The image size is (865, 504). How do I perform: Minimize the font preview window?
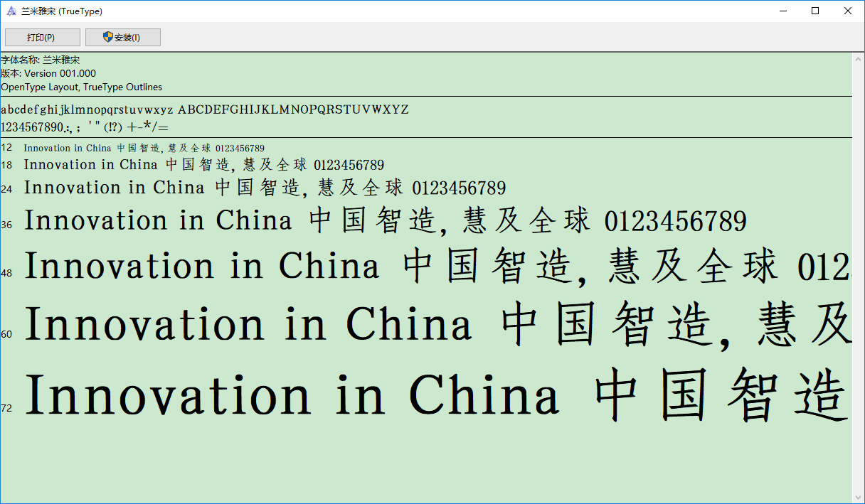click(783, 11)
